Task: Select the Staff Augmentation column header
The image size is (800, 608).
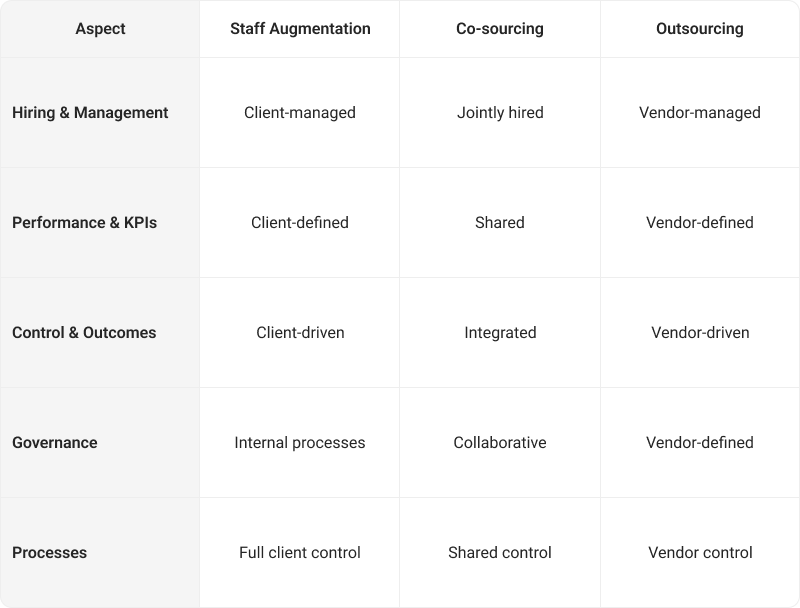Action: 300,29
